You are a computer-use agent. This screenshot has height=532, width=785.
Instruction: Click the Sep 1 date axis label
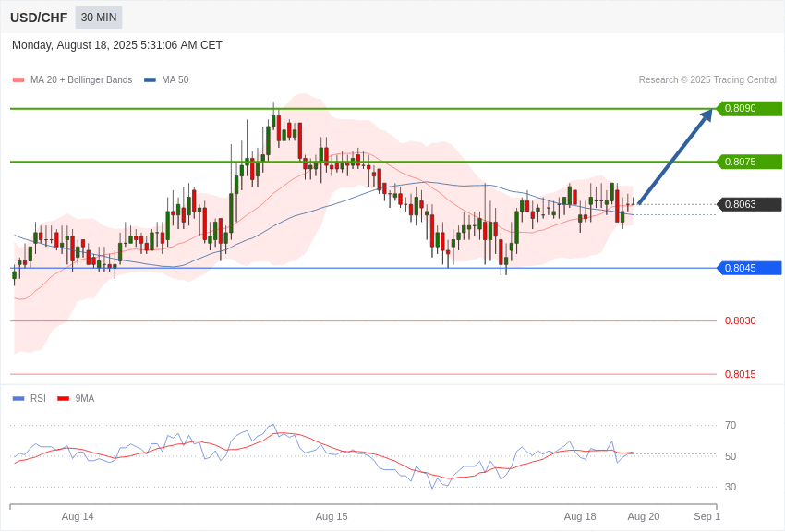706,516
